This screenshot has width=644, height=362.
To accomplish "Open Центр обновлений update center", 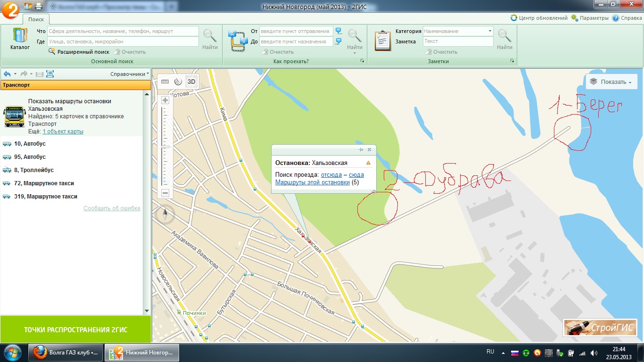I will tap(539, 18).
